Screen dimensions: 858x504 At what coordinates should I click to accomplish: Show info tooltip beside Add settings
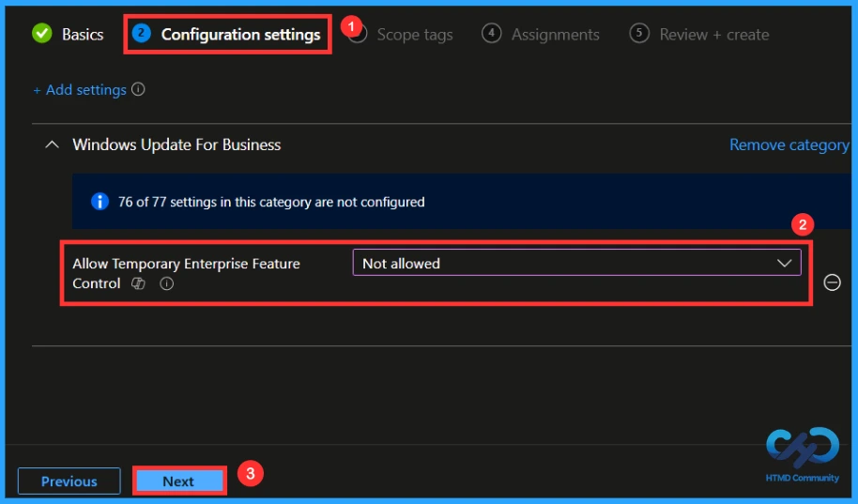coord(138,89)
